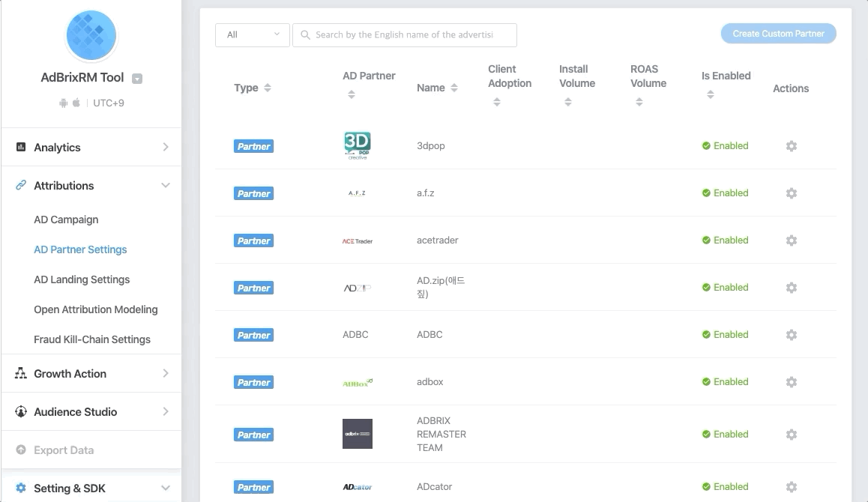The image size is (868, 502).
Task: Click the UTC+9 timezone label
Action: (x=109, y=103)
